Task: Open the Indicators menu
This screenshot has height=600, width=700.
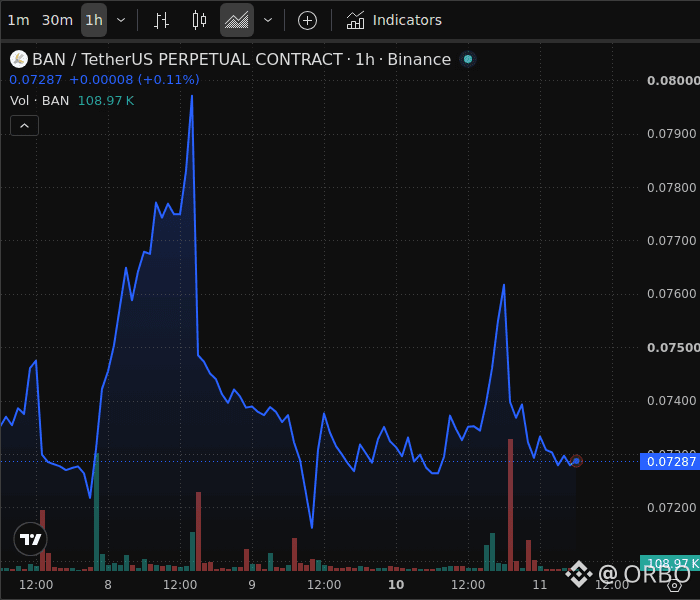Action: click(394, 20)
